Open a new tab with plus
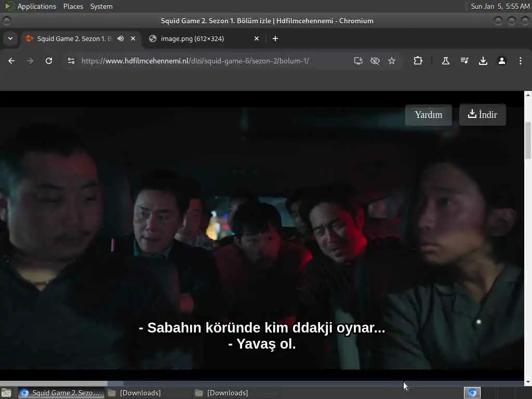The image size is (532, 399). (x=275, y=38)
